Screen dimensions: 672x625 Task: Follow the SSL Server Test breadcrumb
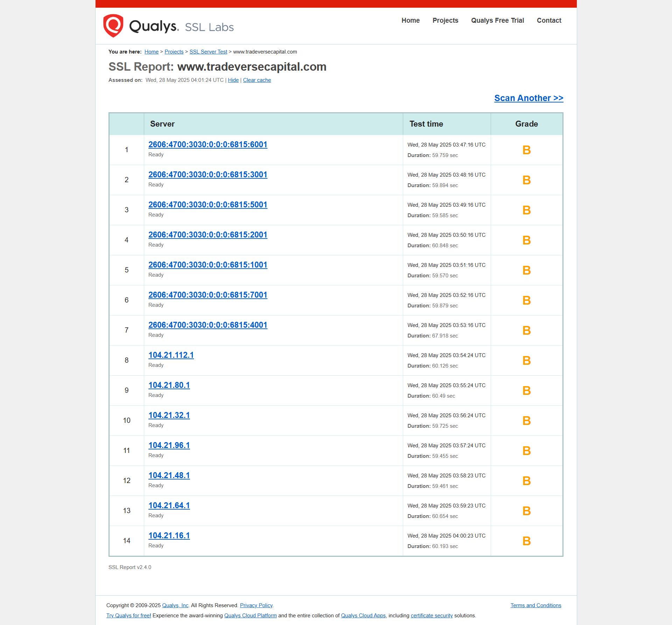point(208,52)
